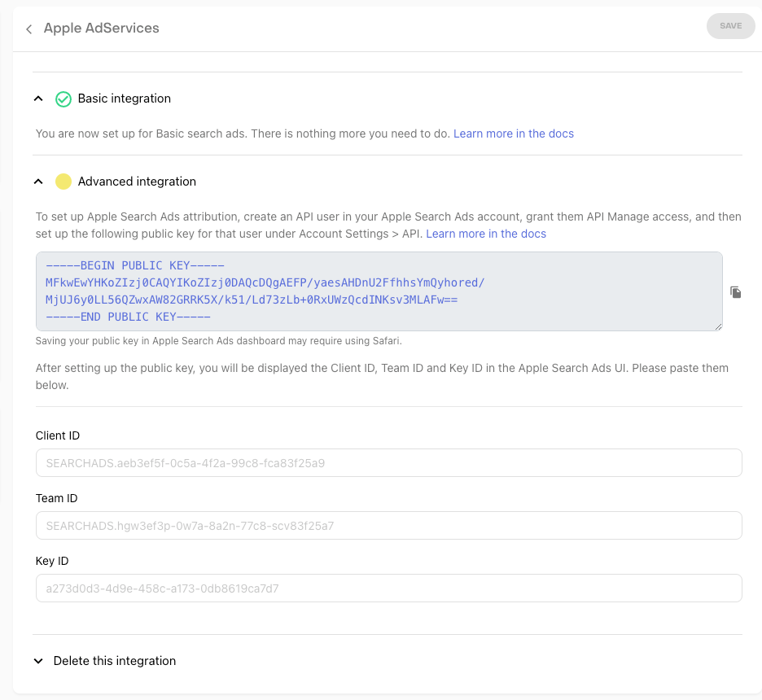Click the SAVE button
Viewport: 762px width, 700px height.
click(x=730, y=26)
